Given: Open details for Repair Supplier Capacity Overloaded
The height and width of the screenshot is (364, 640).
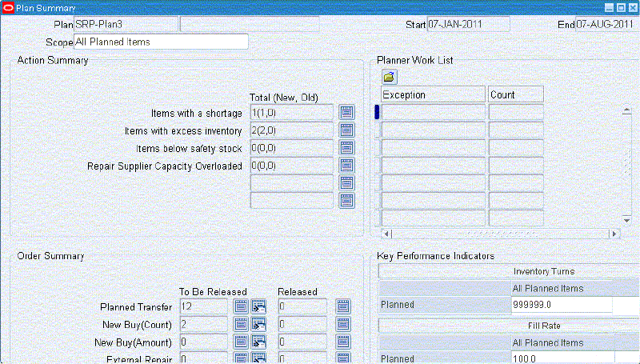Looking at the screenshot, I should click(346, 166).
